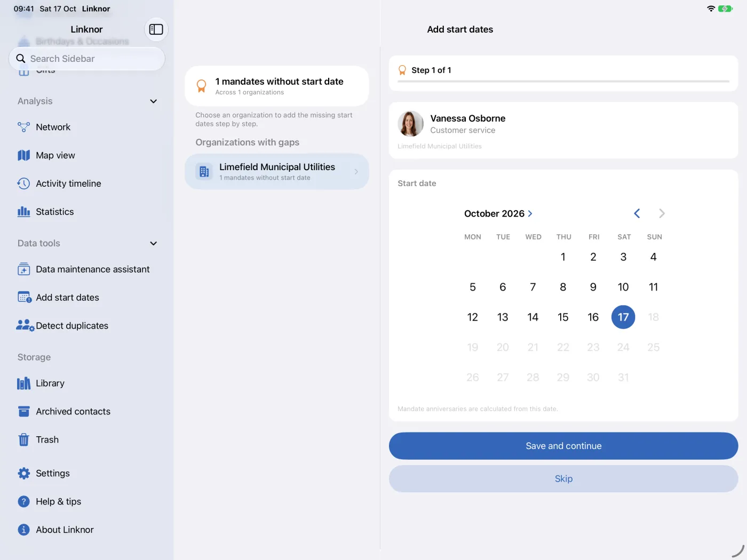The width and height of the screenshot is (747, 560).
Task: Toggle the sidebar visibility icon
Action: click(x=156, y=29)
